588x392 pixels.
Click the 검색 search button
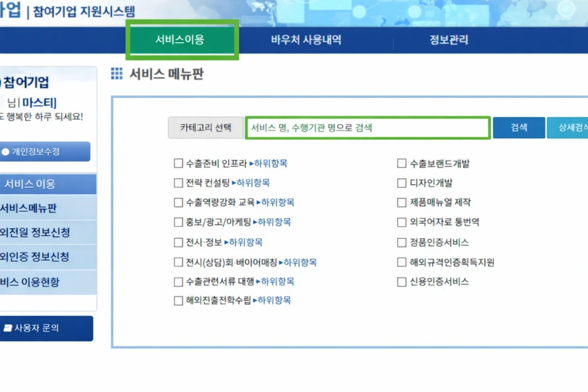[x=519, y=128]
